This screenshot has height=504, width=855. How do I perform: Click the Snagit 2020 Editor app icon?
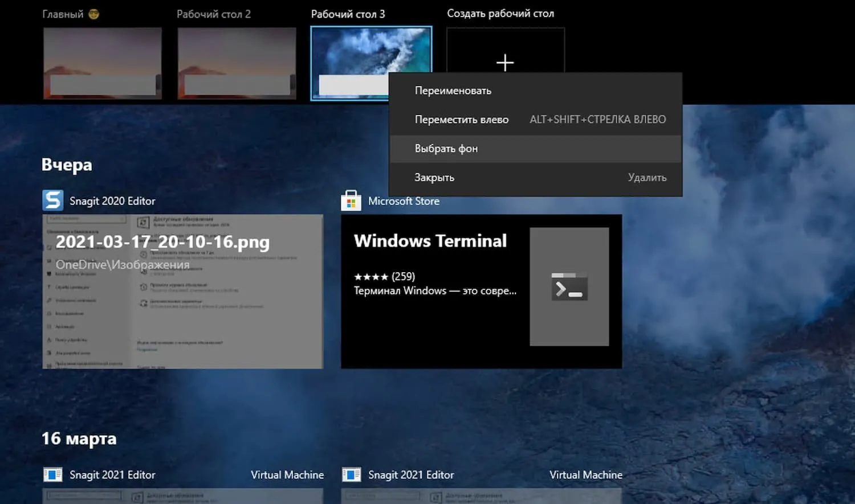53,200
